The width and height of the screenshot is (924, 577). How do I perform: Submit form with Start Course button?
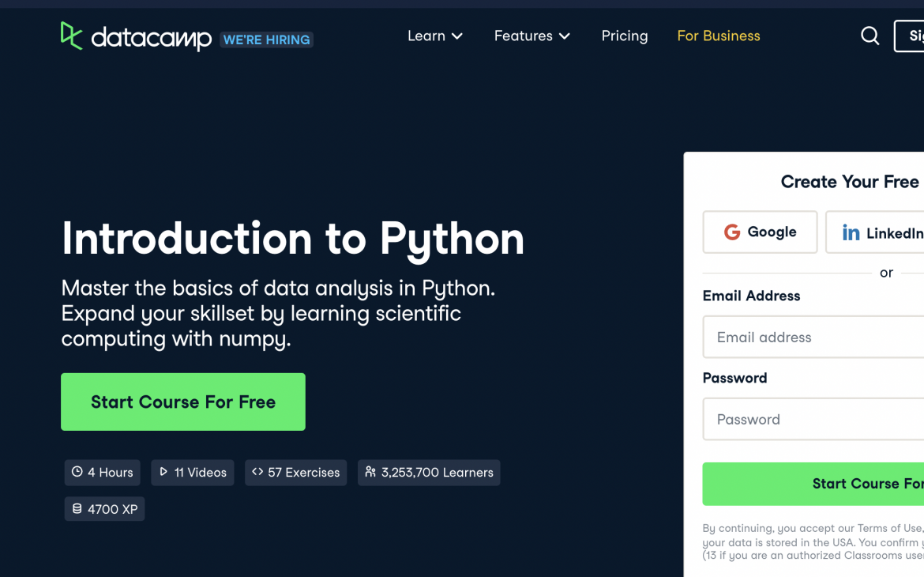click(813, 484)
